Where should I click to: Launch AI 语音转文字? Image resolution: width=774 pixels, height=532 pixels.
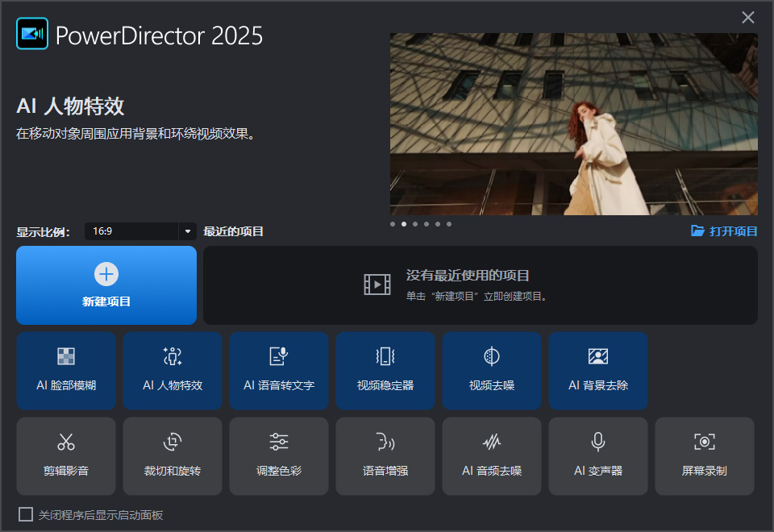click(279, 371)
